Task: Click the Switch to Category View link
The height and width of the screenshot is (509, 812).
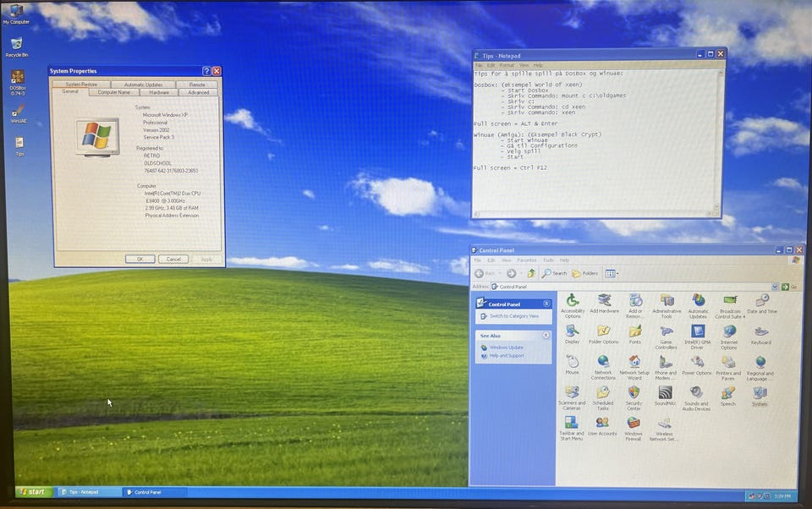Action: 514,316
